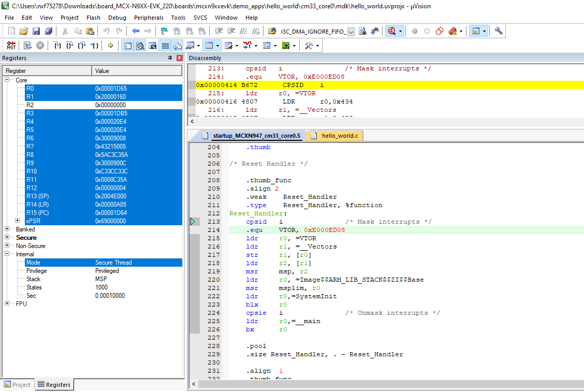Click the Run to Cursor Line icon
The width and height of the screenshot is (584, 392).
(95, 46)
